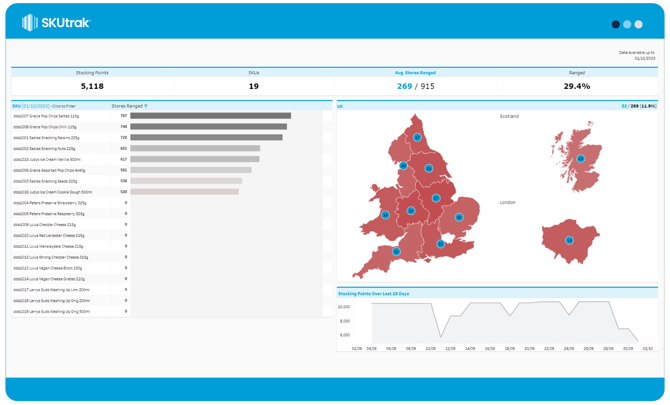Viewport: 670px width, 405px height.
Task: Select the middle page indicator dot
Action: click(x=627, y=24)
